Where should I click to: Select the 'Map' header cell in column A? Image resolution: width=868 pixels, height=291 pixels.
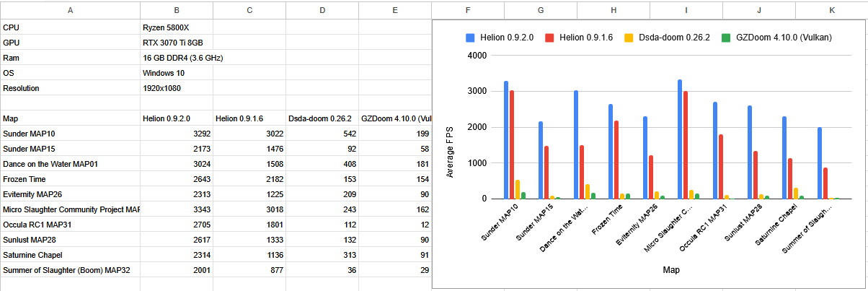pos(70,118)
